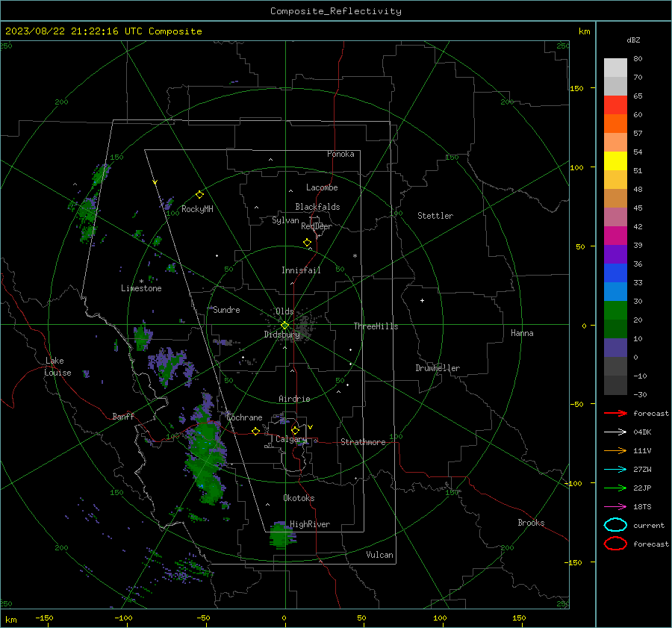Screen dimensions: 672x628
Task: Click the magenta 18TS arrow icon
Action: point(615,507)
